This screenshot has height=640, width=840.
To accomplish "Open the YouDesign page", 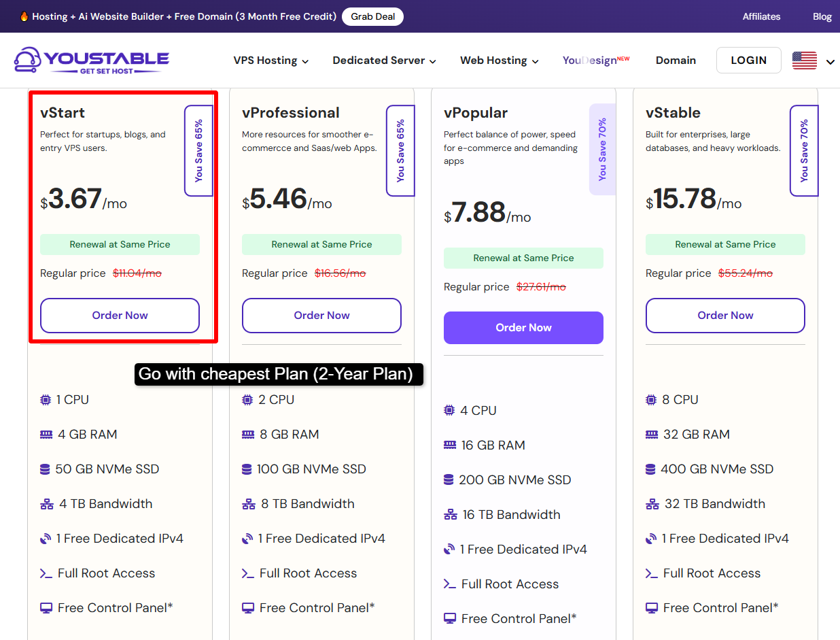I will click(596, 61).
